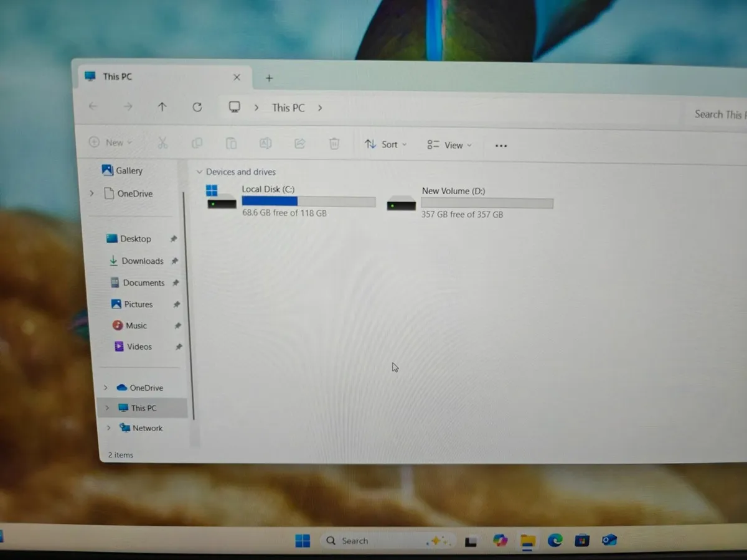Open the Sort dropdown menu
747x560 pixels.
tap(385, 144)
